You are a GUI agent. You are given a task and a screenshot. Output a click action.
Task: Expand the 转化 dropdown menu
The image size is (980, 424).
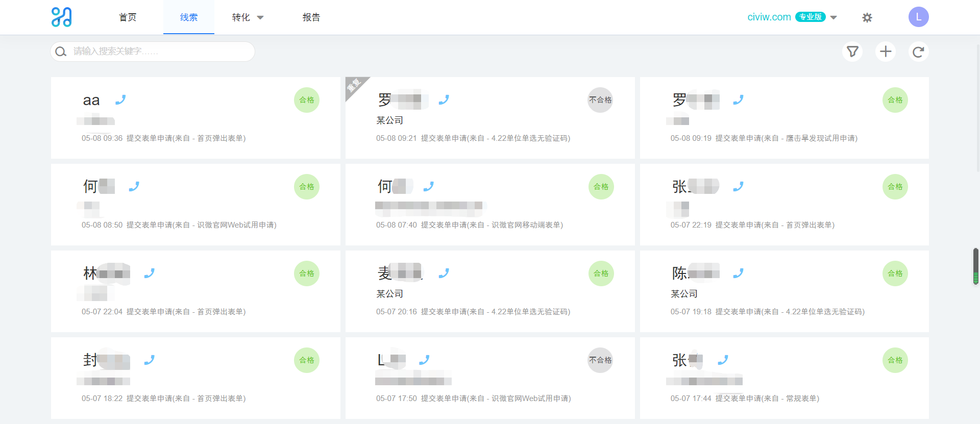click(248, 17)
